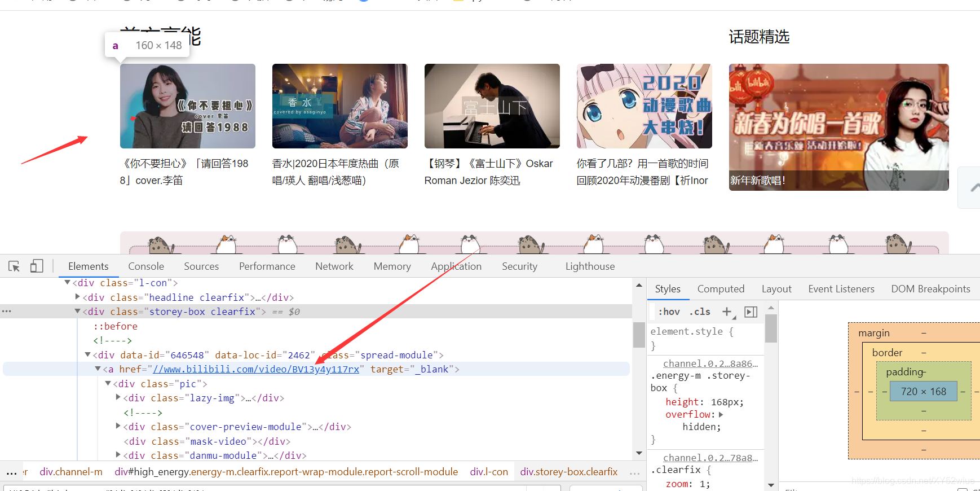980x491 pixels.
Task: Click the back-to-top arrow on the page
Action: (973, 188)
